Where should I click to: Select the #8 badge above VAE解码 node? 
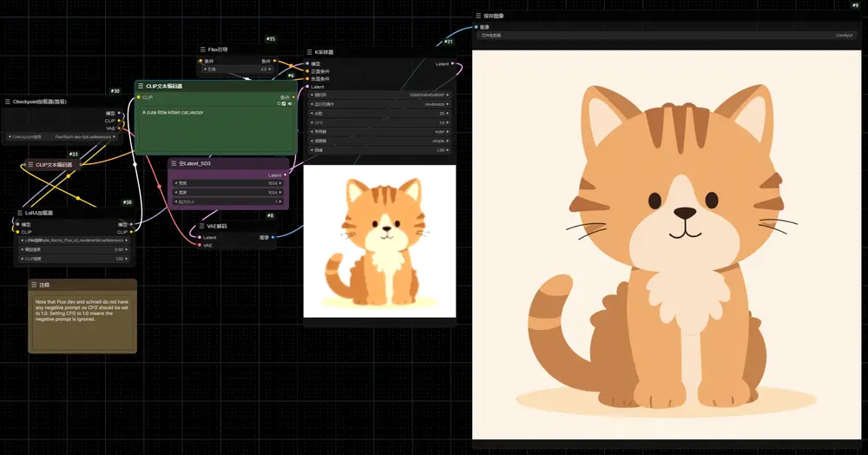271,216
